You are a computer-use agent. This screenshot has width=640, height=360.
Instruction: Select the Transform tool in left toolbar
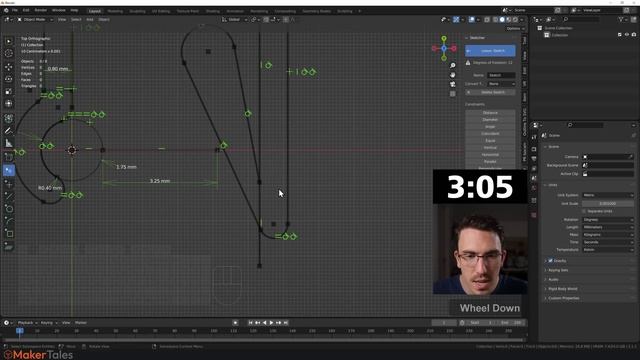pyautogui.click(x=9, y=104)
